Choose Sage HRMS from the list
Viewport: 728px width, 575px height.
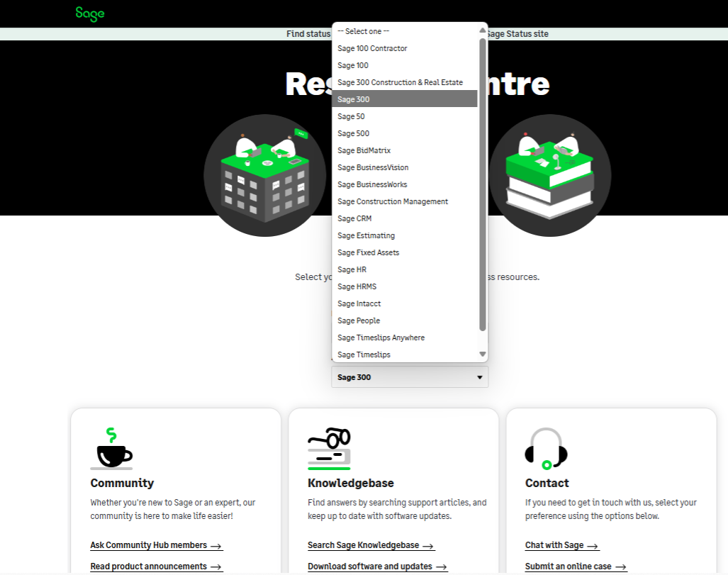pyautogui.click(x=404, y=286)
